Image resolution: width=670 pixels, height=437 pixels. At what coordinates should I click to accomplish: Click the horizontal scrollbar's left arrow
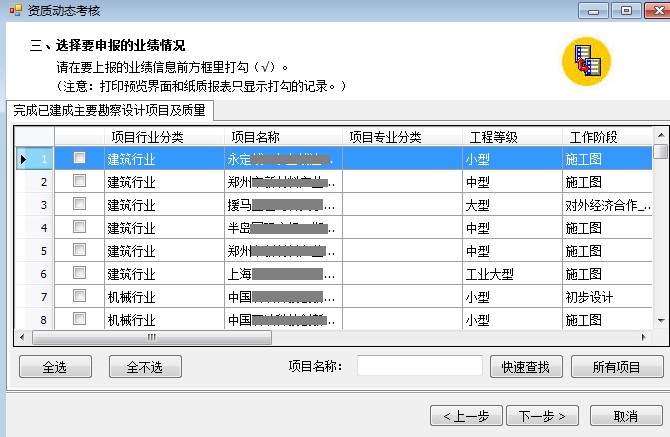click(x=23, y=337)
